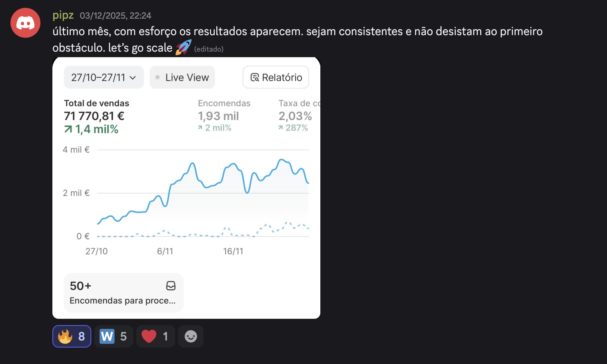Click the 50+ Encomendas para processar card

click(x=123, y=293)
